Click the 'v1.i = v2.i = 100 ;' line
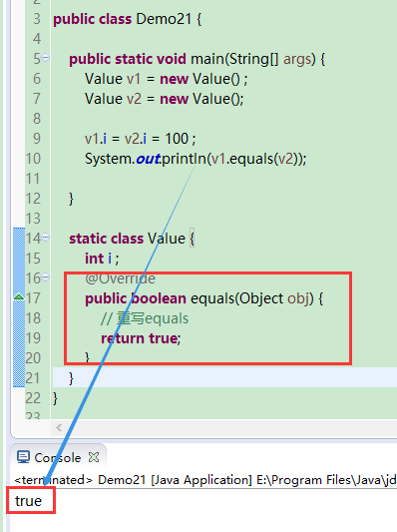The image size is (397, 532). (x=140, y=139)
